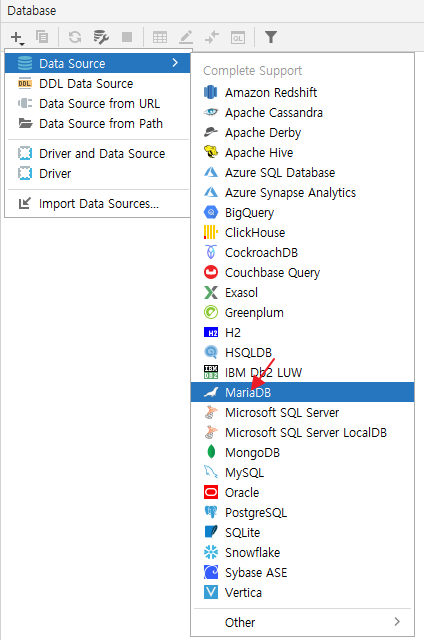Click the Snowflake icon
Image resolution: width=424 pixels, height=640 pixels.
click(211, 552)
